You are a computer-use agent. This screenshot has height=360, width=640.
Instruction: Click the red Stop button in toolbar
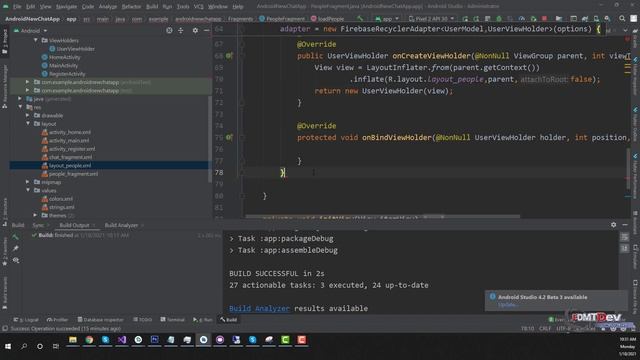pos(544,19)
